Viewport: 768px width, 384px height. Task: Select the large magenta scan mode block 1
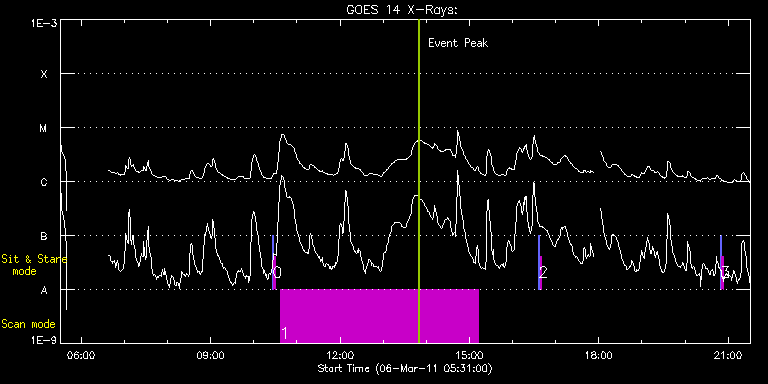[379, 316]
